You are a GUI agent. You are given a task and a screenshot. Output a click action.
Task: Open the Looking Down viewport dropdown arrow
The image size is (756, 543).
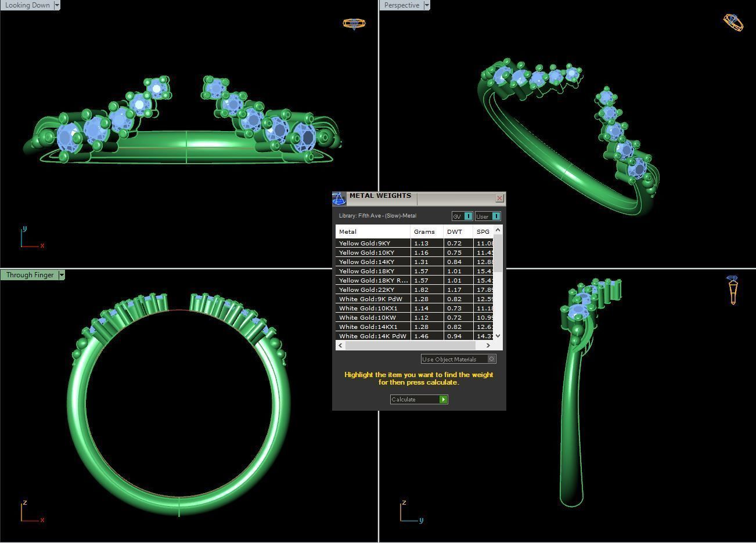pyautogui.click(x=57, y=5)
